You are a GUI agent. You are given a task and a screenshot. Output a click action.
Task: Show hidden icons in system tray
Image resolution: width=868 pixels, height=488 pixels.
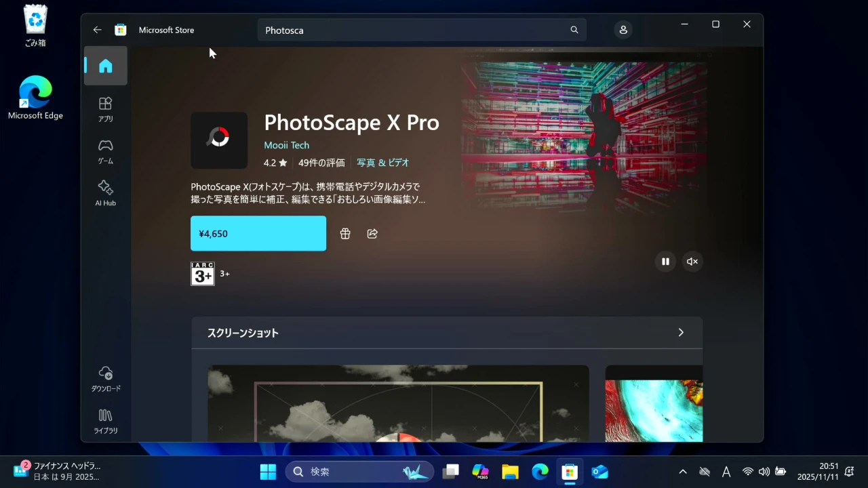pyautogui.click(x=683, y=472)
